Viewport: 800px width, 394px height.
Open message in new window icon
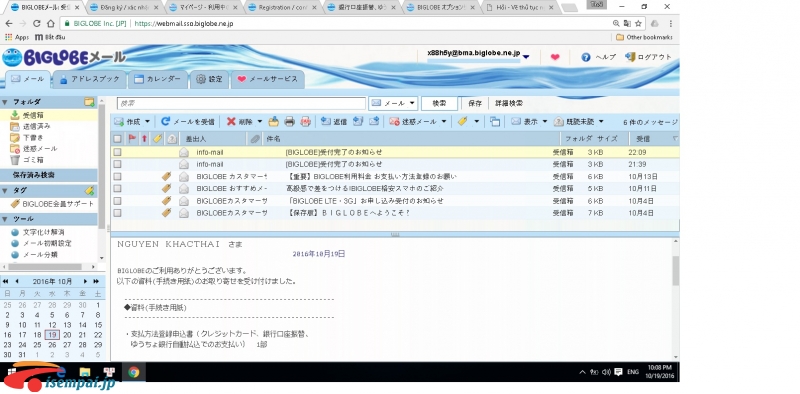pyautogui.click(x=494, y=121)
